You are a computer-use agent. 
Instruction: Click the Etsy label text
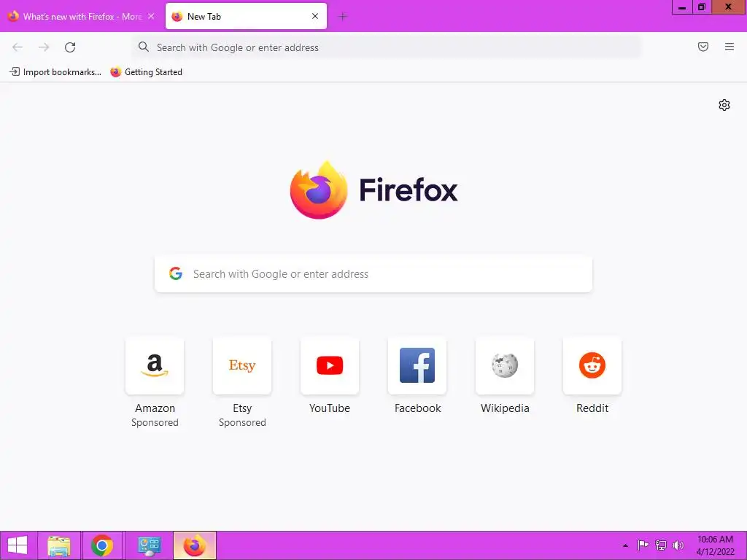tap(242, 408)
